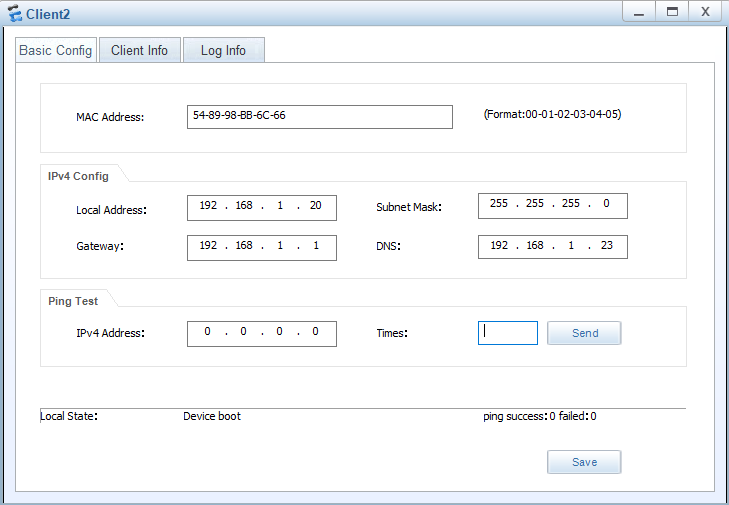Maximize the Client2 window
This screenshot has height=505, width=729.
[673, 11]
